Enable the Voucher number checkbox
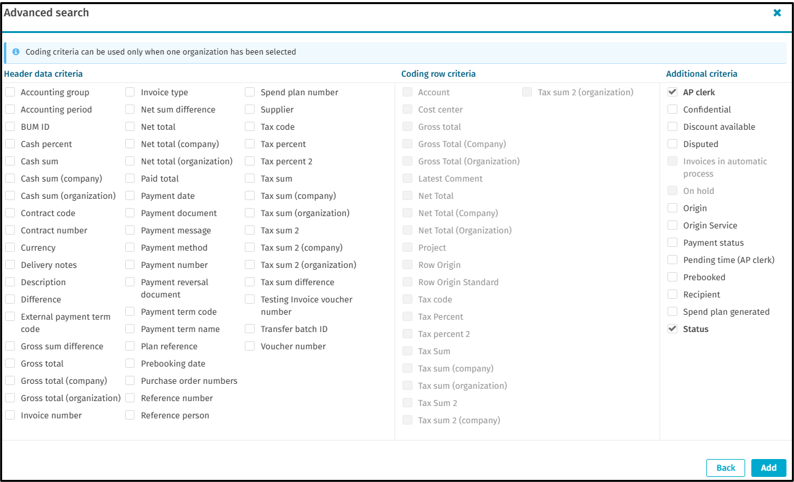 tap(250, 347)
